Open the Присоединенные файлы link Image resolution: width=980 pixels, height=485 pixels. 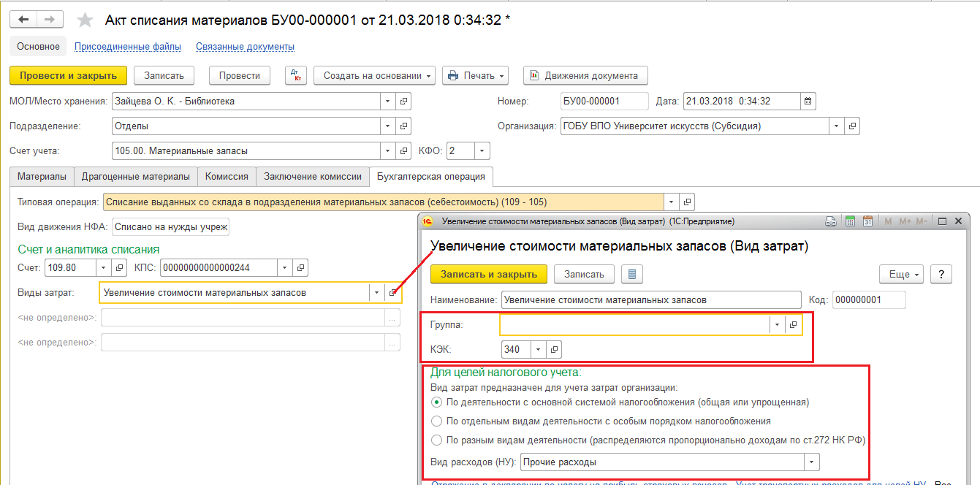pyautogui.click(x=128, y=47)
